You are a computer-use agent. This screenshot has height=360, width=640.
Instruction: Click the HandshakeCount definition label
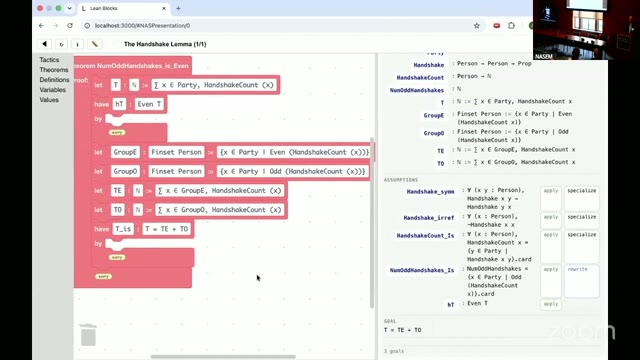[x=420, y=78]
